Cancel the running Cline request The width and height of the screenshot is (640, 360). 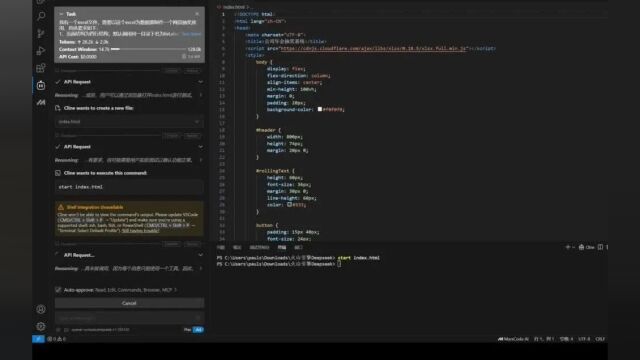pos(129,303)
